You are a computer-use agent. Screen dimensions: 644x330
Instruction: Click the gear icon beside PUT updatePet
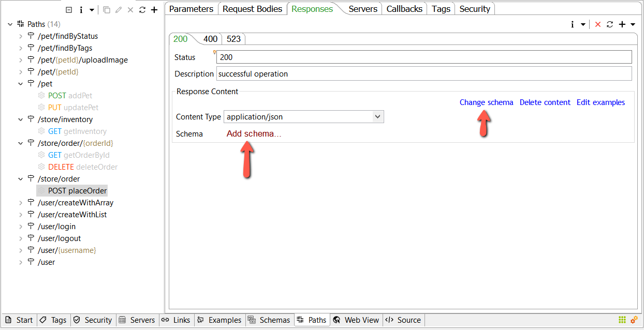41,108
